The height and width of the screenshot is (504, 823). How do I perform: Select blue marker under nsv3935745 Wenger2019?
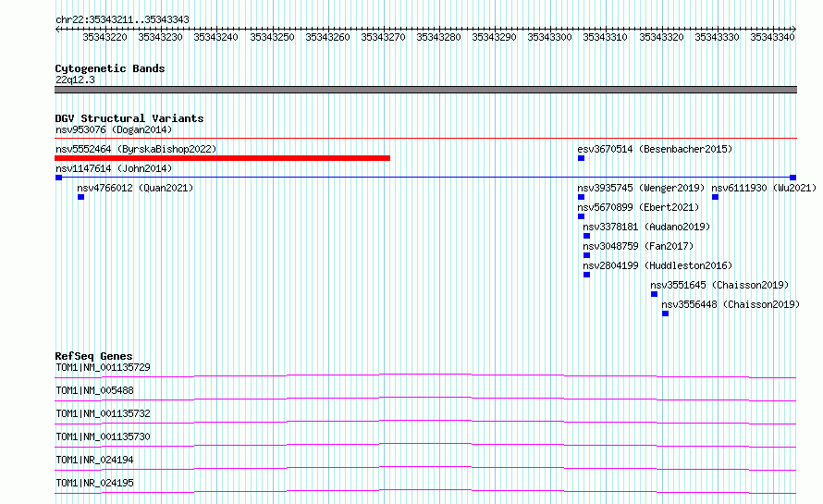point(581,197)
